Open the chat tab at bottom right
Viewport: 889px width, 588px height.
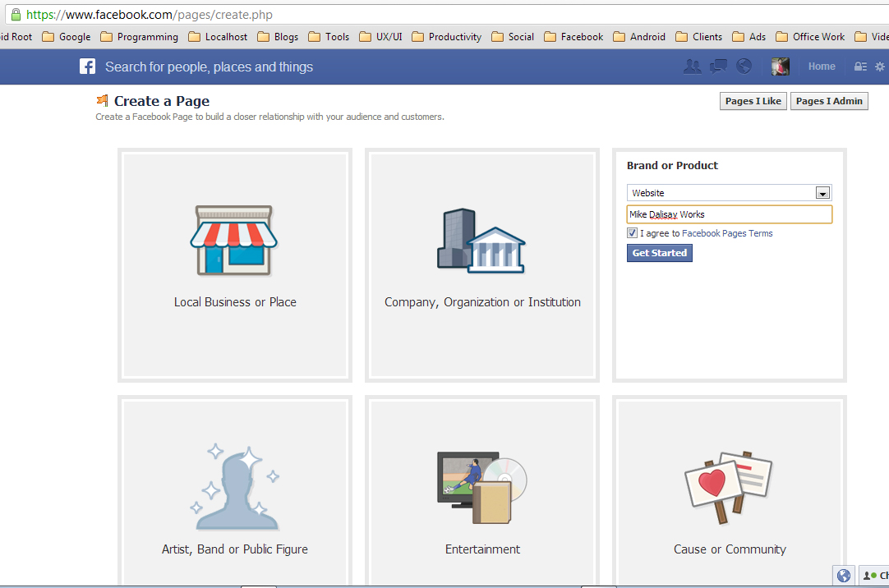874,576
